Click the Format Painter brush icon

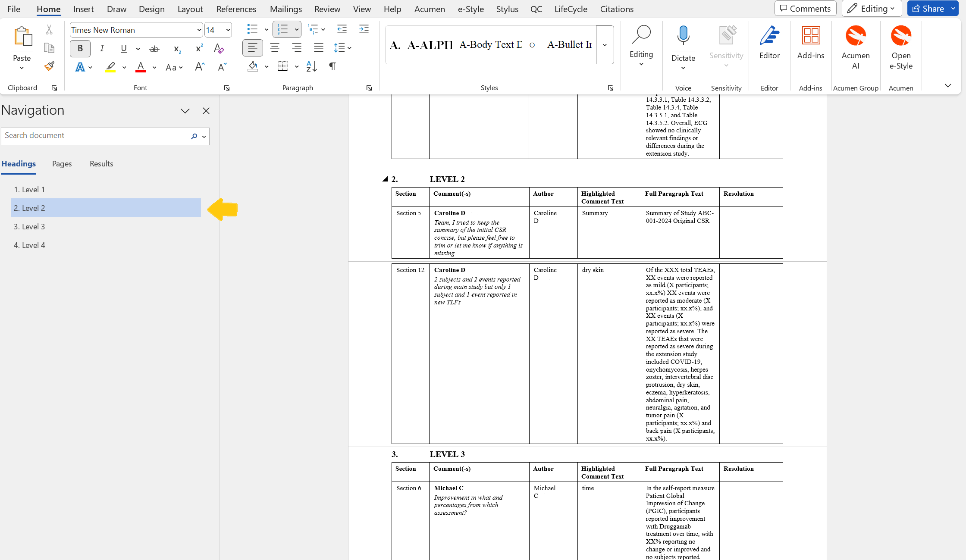[x=49, y=66]
